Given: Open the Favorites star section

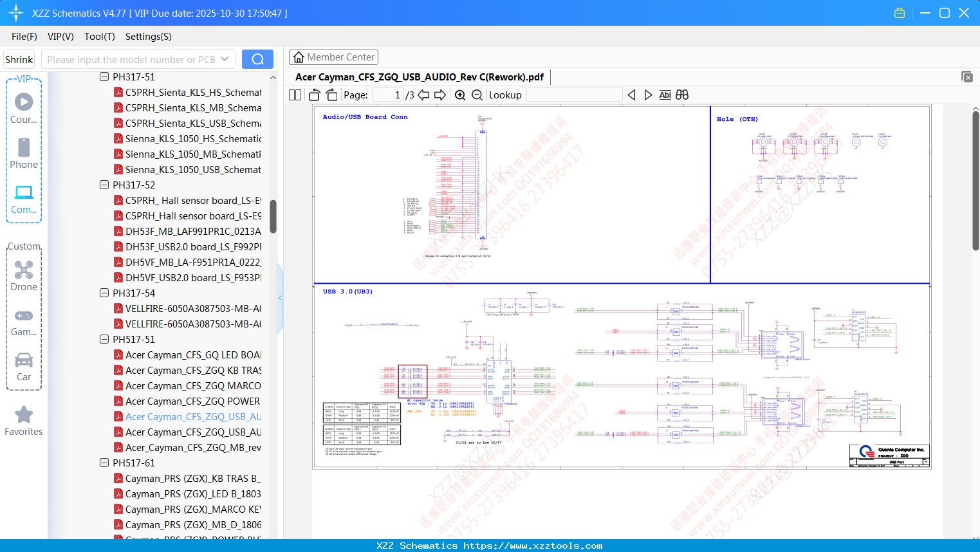Looking at the screenshot, I should point(24,421).
